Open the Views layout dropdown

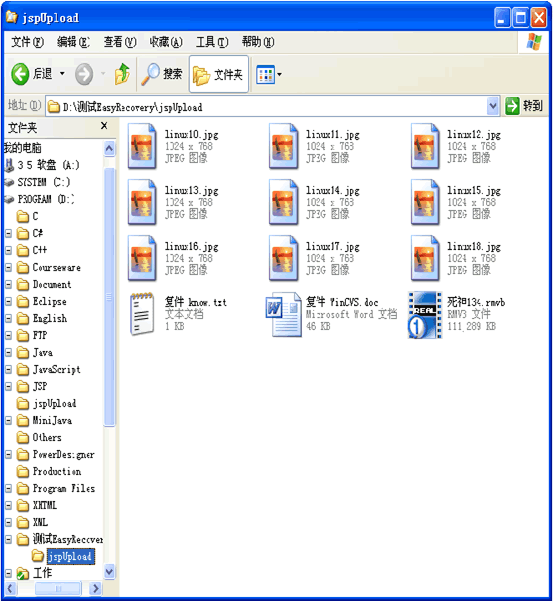tap(269, 74)
